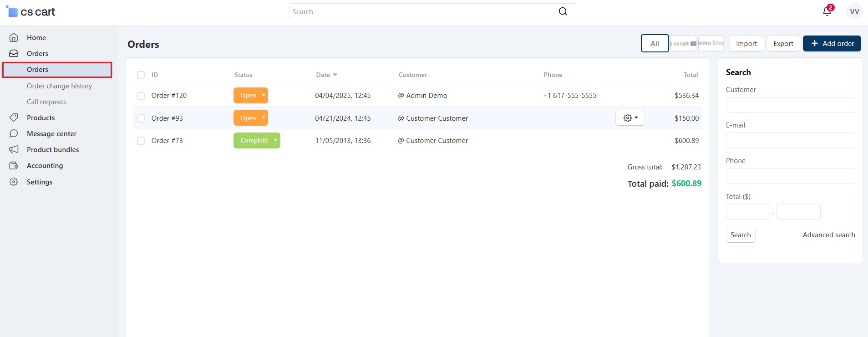
Task: Click the Products tag icon
Action: point(14,117)
